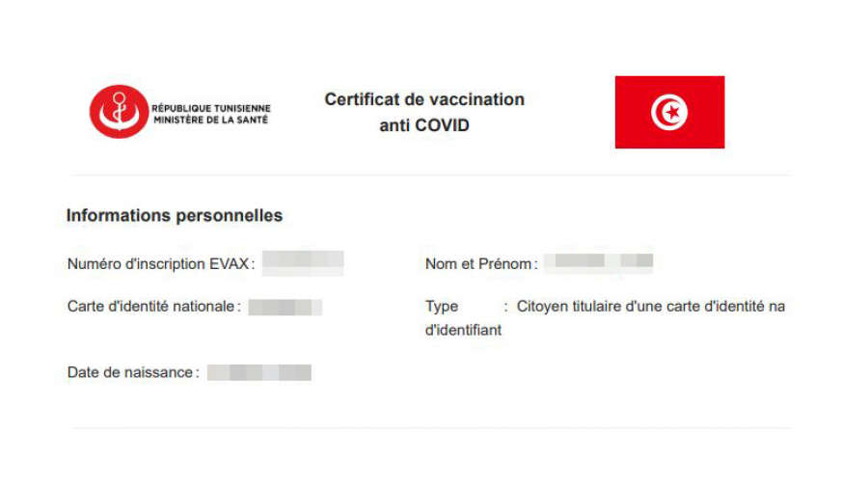
Task: Click the Citoyen titulaire d'une carte text
Action: coord(651,307)
